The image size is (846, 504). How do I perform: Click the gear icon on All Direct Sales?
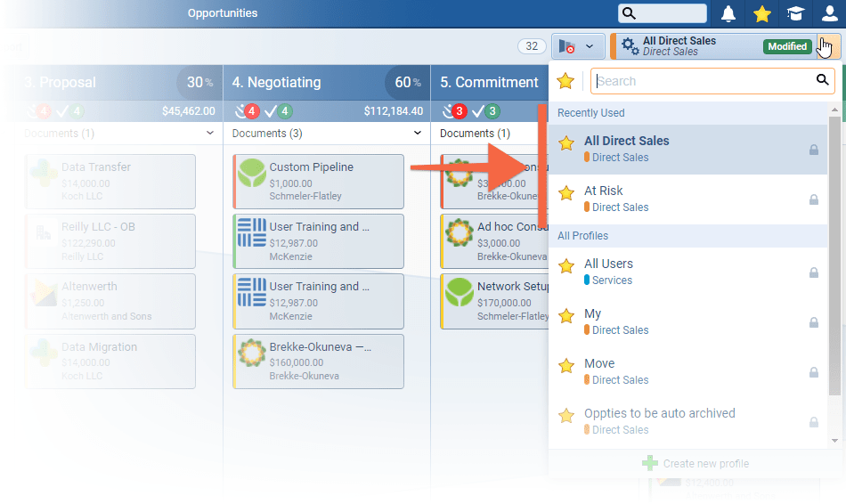630,46
